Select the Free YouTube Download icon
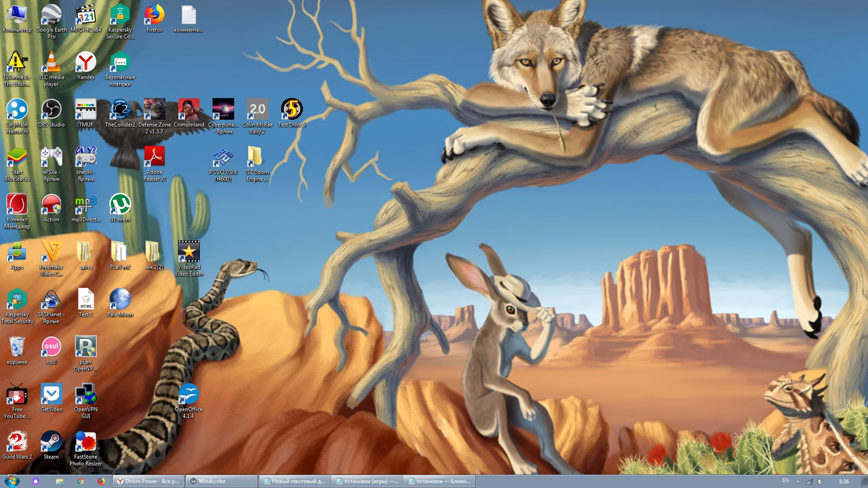Viewport: 868px width, 488px height. (x=17, y=401)
